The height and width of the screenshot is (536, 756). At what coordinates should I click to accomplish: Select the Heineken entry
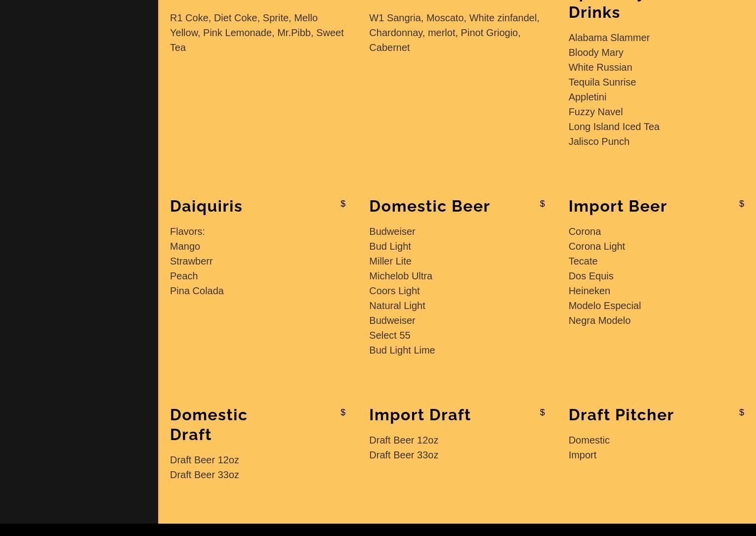pyautogui.click(x=589, y=291)
